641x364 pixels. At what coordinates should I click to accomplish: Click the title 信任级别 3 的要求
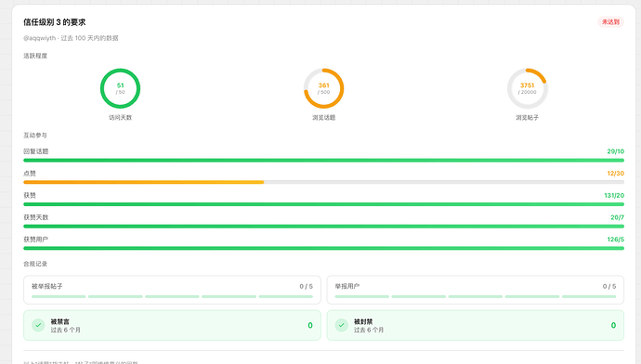click(x=55, y=22)
